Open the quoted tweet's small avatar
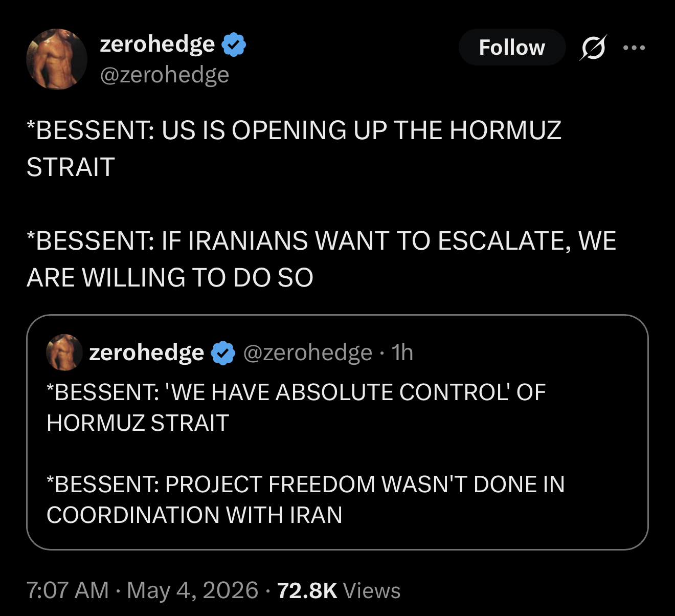Viewport: 675px width, 616px height. point(64,352)
